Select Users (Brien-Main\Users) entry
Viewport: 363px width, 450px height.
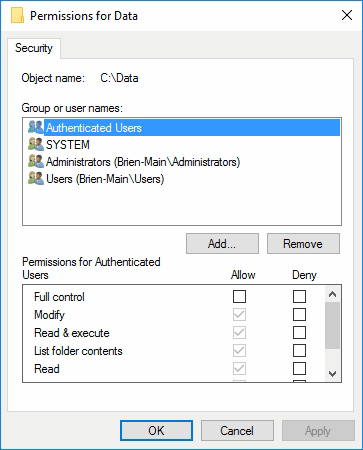105,179
